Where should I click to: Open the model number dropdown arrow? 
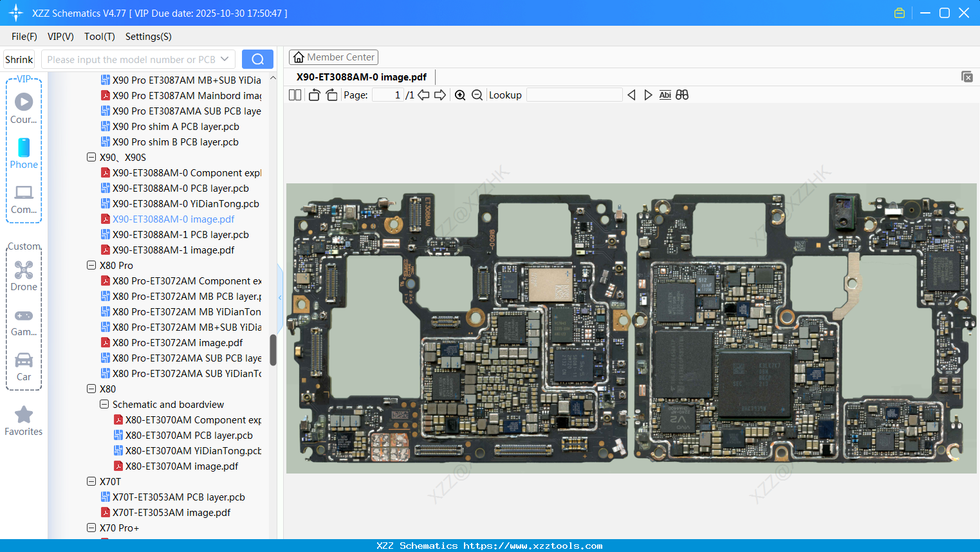click(225, 59)
